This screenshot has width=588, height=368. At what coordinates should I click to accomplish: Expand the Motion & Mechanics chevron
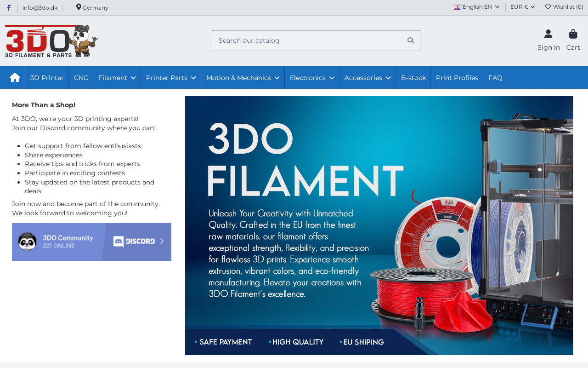tap(277, 78)
